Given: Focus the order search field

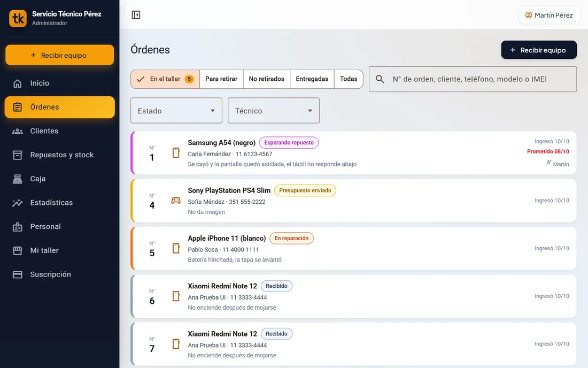Looking at the screenshot, I should tap(473, 79).
